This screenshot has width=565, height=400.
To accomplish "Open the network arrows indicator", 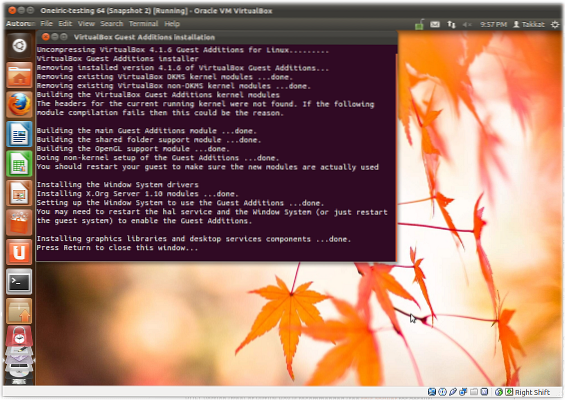I will click(x=451, y=24).
